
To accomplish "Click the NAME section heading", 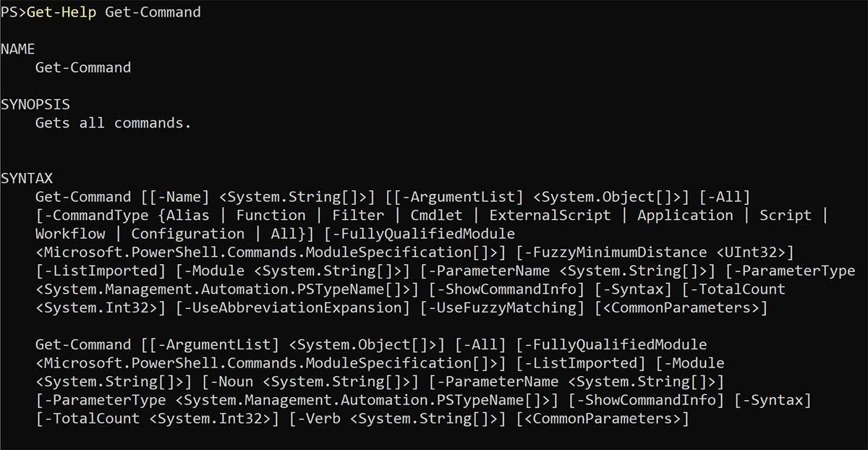I will [18, 49].
